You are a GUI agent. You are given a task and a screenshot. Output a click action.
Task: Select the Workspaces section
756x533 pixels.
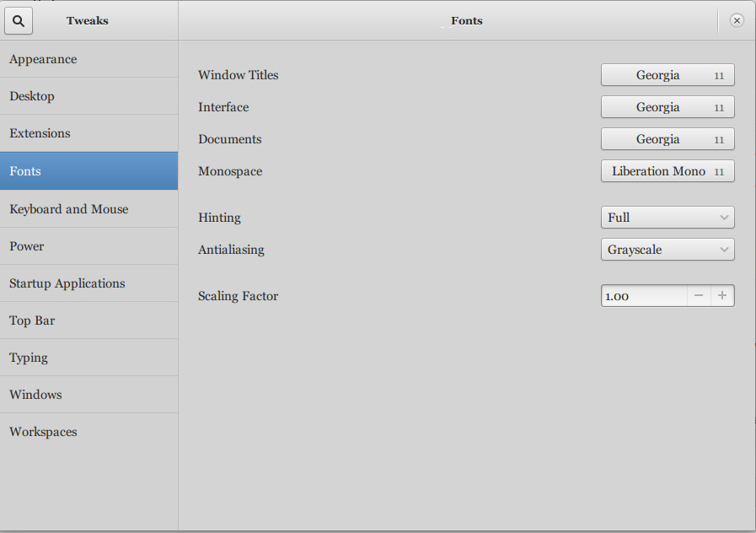[x=88, y=431]
